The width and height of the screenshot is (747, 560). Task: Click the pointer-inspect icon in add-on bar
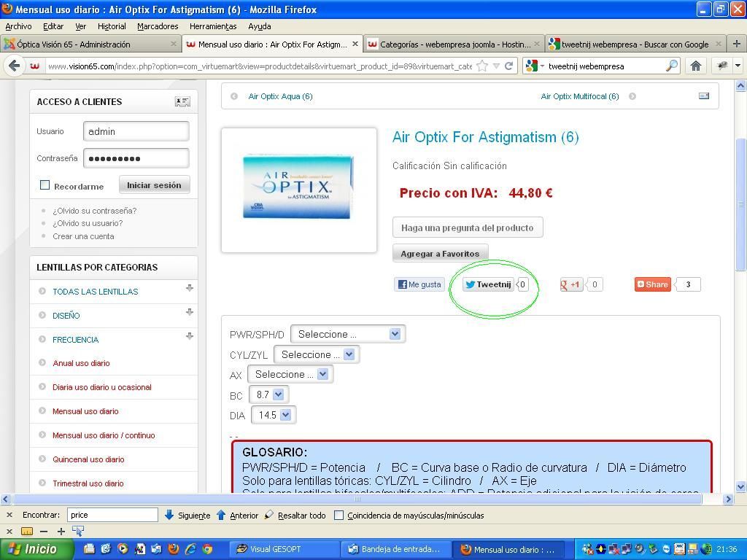click(78, 531)
